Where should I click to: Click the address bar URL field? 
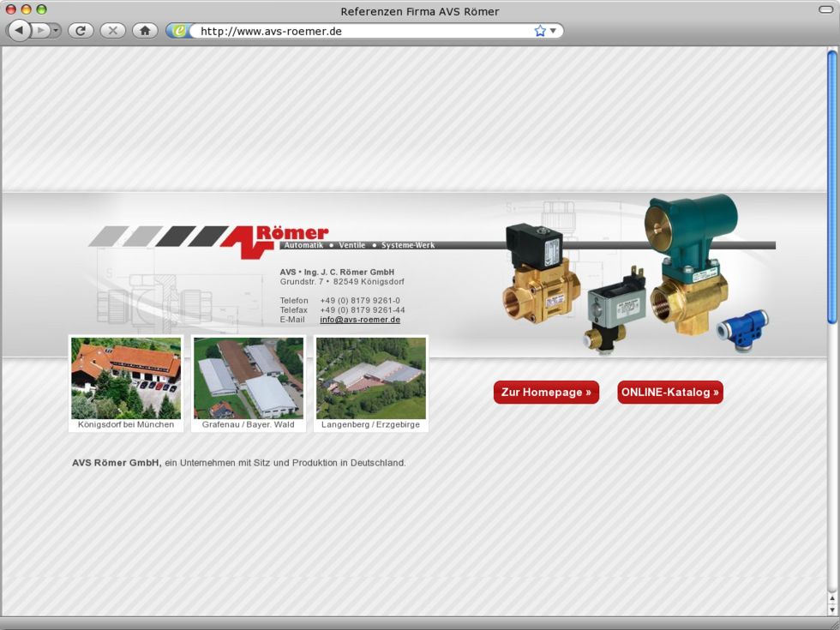point(364,31)
